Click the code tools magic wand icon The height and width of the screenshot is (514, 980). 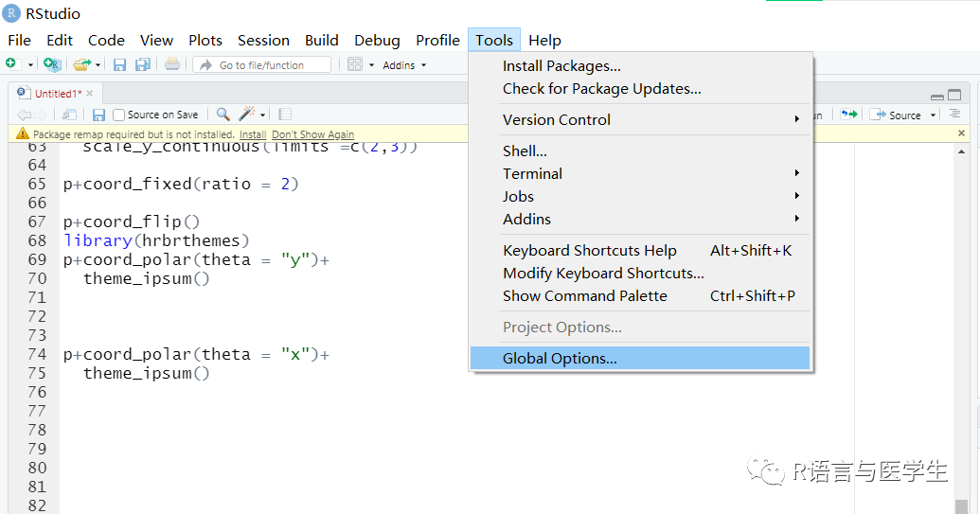247,115
